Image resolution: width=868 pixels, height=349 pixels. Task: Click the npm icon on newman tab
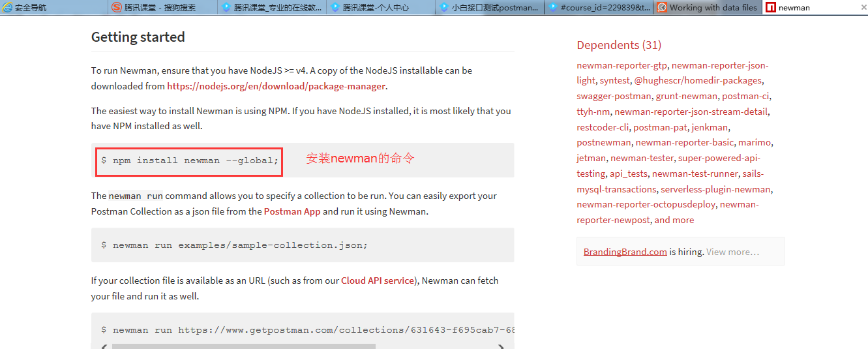[771, 7]
